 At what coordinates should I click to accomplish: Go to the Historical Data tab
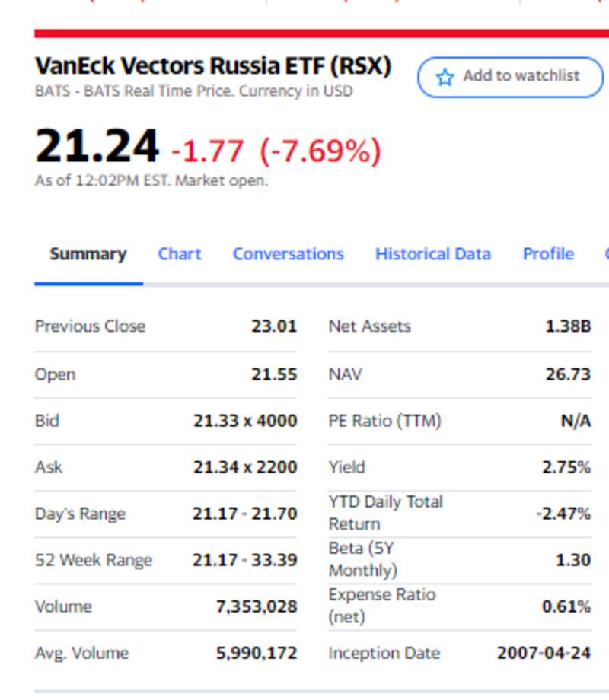[432, 254]
